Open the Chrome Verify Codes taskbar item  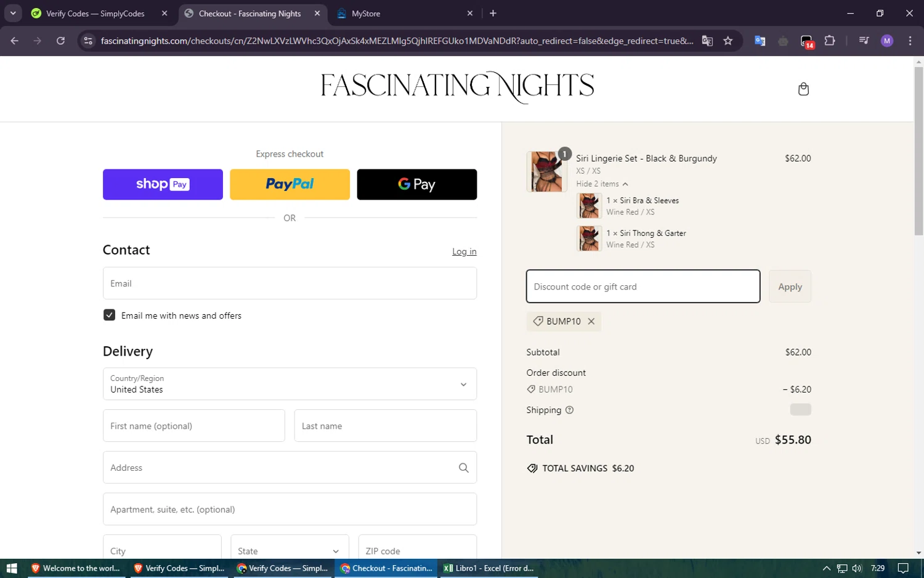pyautogui.click(x=282, y=568)
